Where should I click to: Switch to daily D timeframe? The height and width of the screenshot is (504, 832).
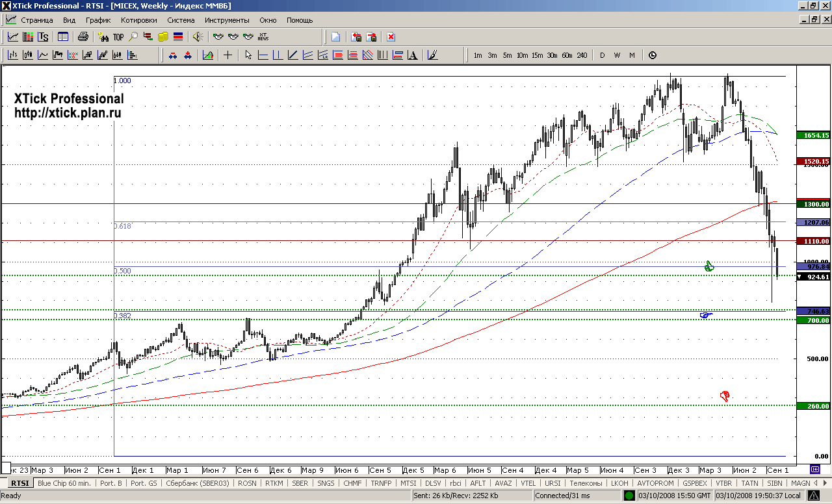(602, 55)
